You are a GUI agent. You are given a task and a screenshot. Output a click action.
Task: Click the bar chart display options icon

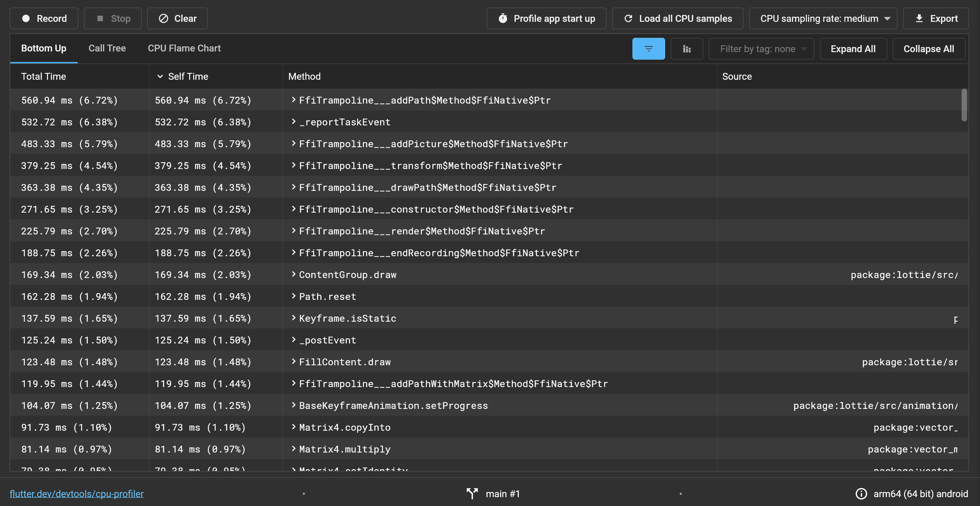coord(687,49)
